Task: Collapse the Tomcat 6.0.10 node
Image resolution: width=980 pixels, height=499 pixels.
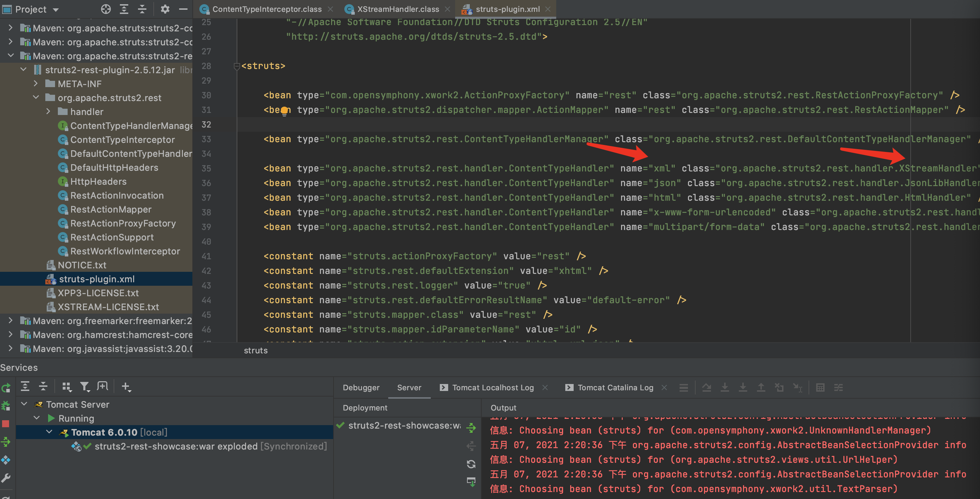Action: click(x=49, y=432)
